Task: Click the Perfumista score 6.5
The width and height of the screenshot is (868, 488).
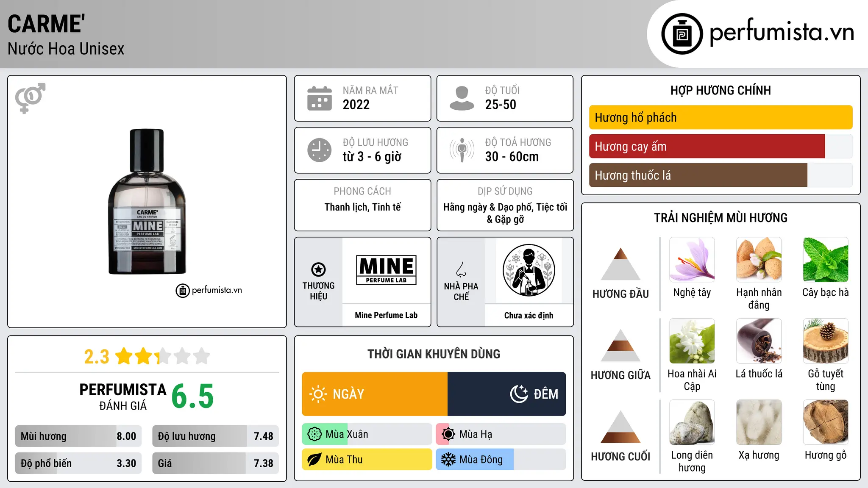Action: [192, 396]
